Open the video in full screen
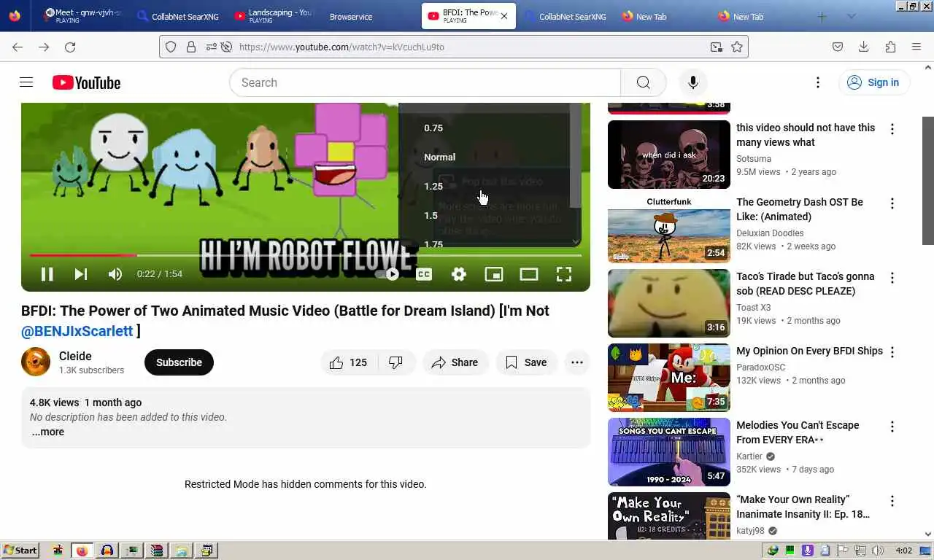The image size is (934, 560). click(x=564, y=274)
